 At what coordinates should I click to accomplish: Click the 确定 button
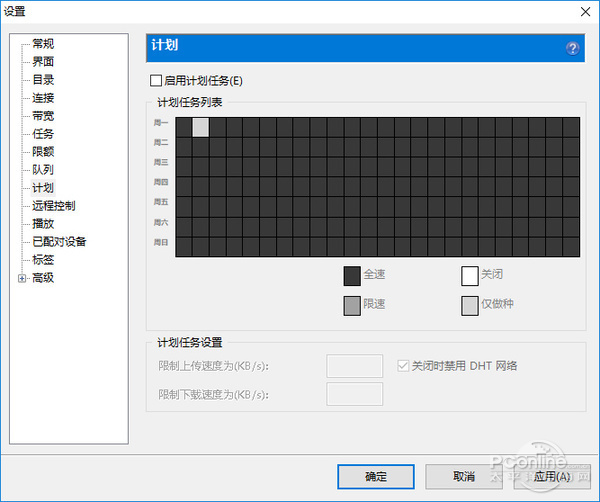pyautogui.click(x=376, y=476)
